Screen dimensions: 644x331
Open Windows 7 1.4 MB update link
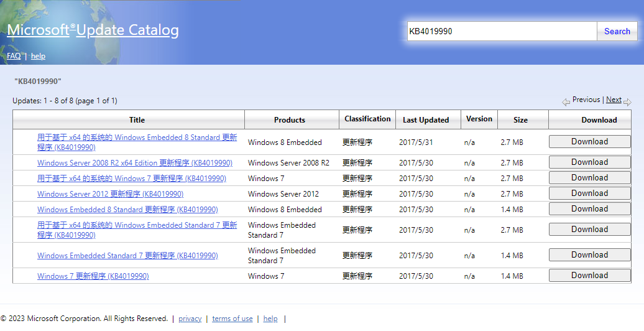(93, 276)
